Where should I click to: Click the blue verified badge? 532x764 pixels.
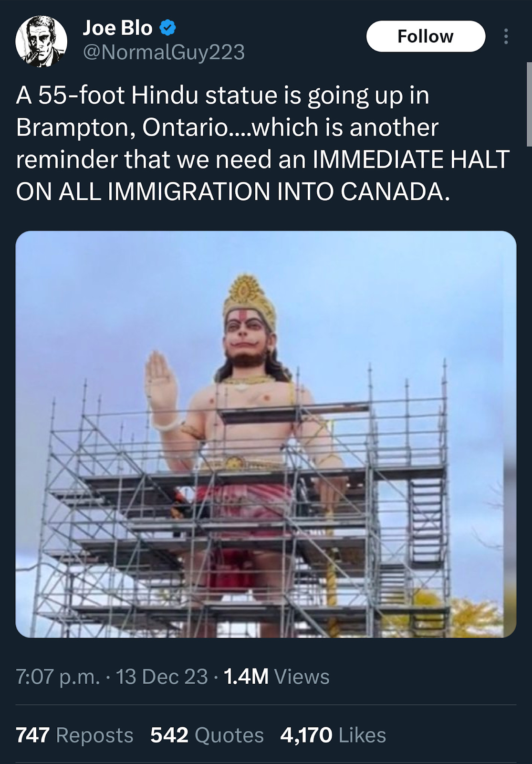(x=167, y=28)
